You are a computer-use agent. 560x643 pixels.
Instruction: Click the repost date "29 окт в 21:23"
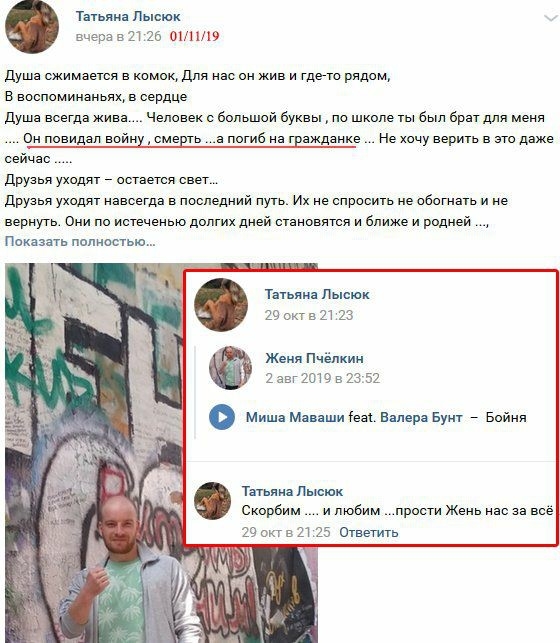[309, 315]
